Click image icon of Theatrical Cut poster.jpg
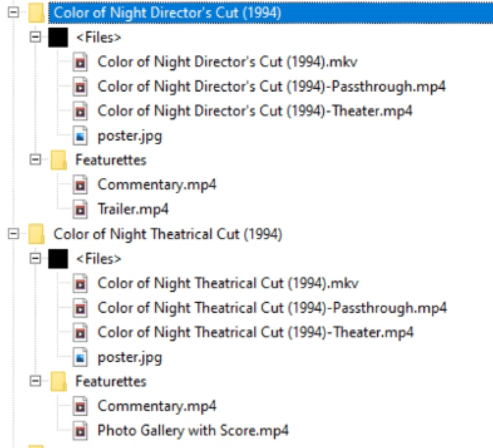 point(80,357)
